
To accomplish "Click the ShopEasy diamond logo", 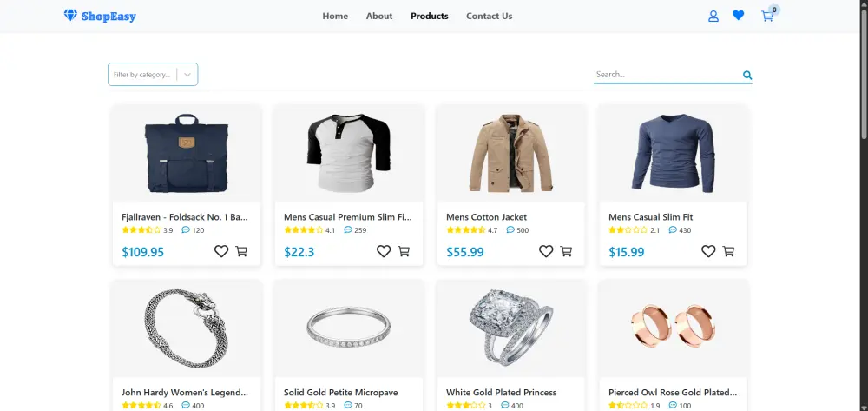I will pos(70,16).
